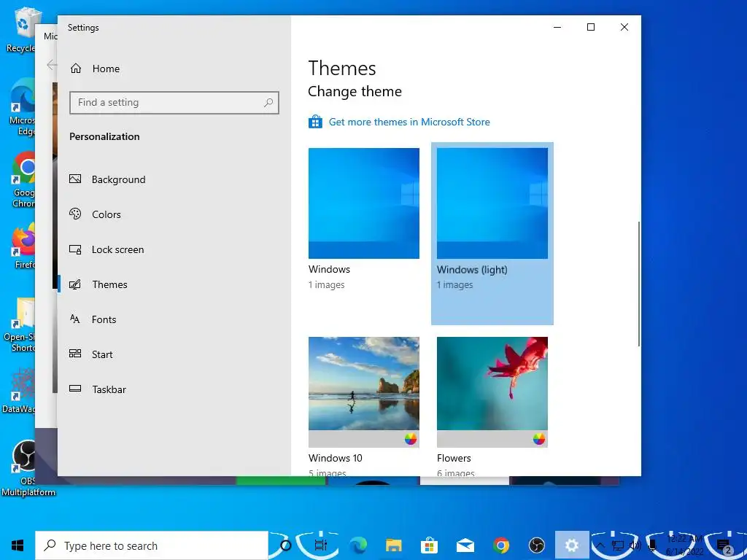This screenshot has width=747, height=560.
Task: Click the color wheel on Windows 10 theme
Action: tap(411, 439)
